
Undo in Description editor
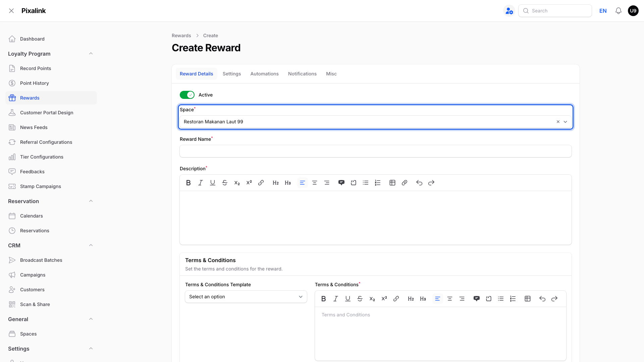pos(419,183)
